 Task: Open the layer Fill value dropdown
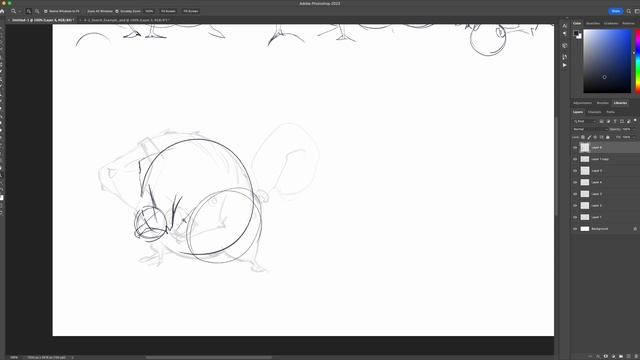[x=629, y=137]
